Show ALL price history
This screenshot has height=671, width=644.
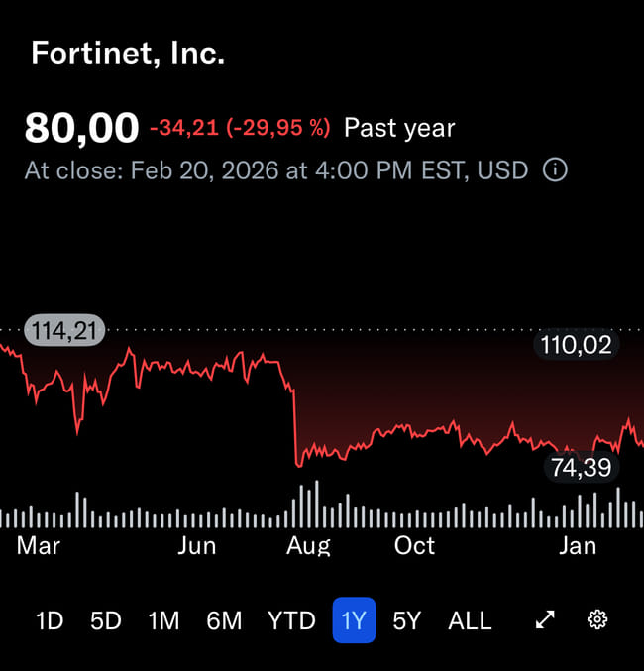(470, 620)
